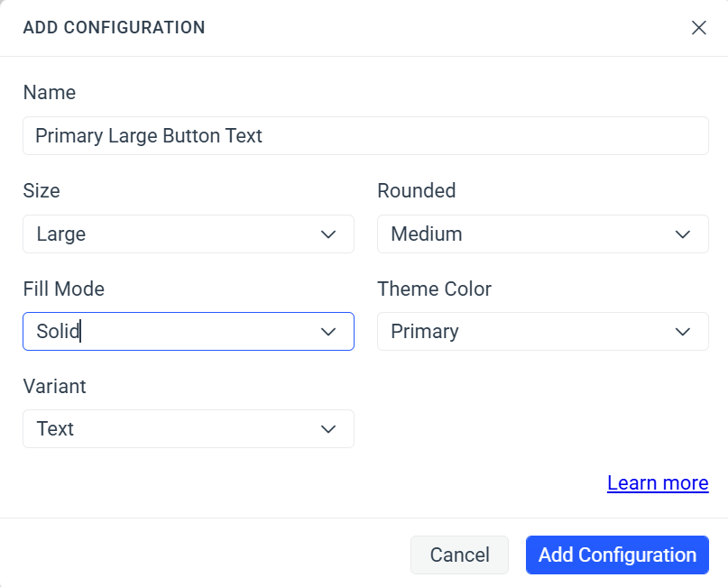The height and width of the screenshot is (587, 728).
Task: Expand the Size dropdown chevron
Action: coord(328,234)
